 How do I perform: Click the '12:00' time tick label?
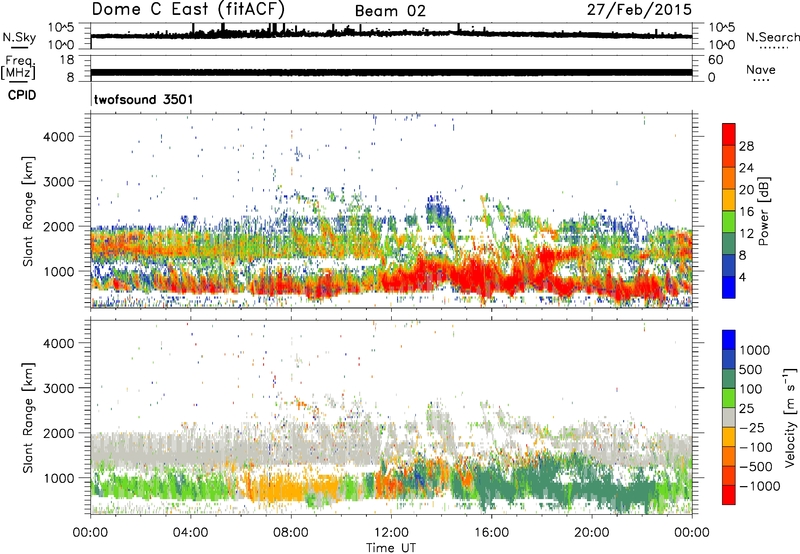click(x=391, y=533)
